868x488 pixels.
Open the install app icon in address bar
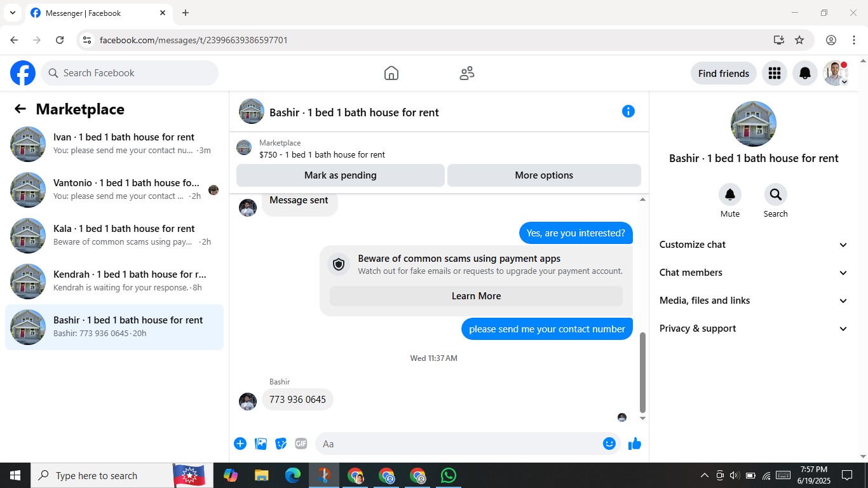point(779,40)
